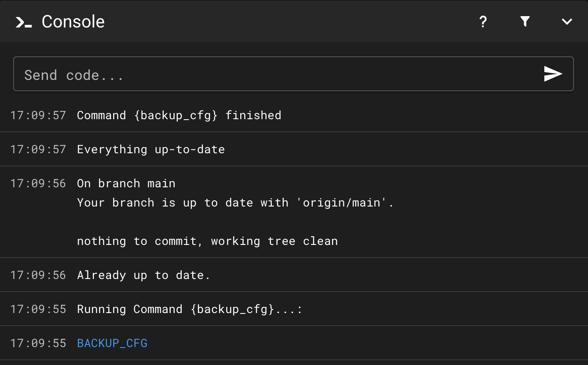
Task: Select the 'Running Command {backup_cfg}...:' entry
Action: [x=190, y=309]
